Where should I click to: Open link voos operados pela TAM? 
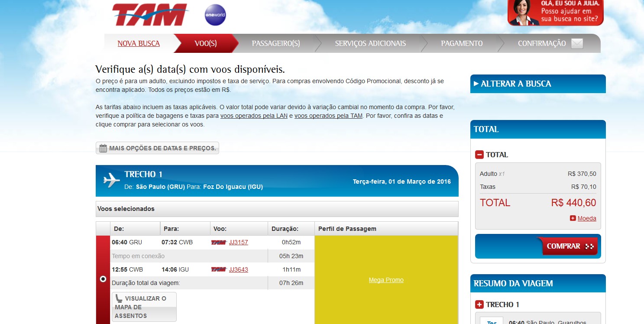click(x=329, y=116)
